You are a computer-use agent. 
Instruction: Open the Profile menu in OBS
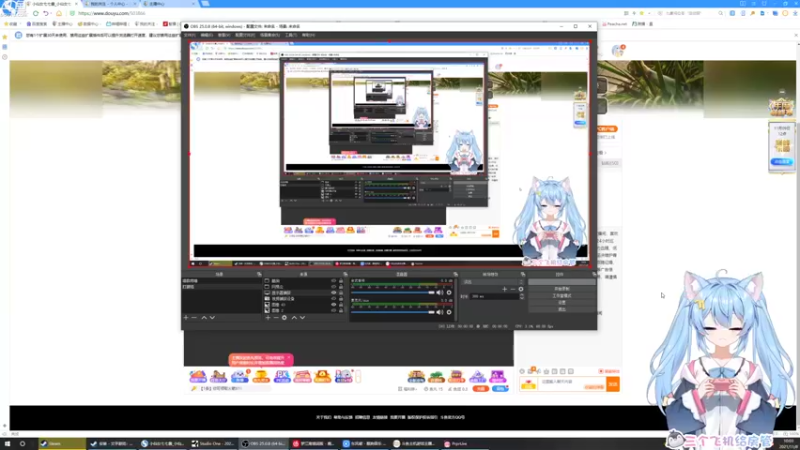(x=245, y=35)
